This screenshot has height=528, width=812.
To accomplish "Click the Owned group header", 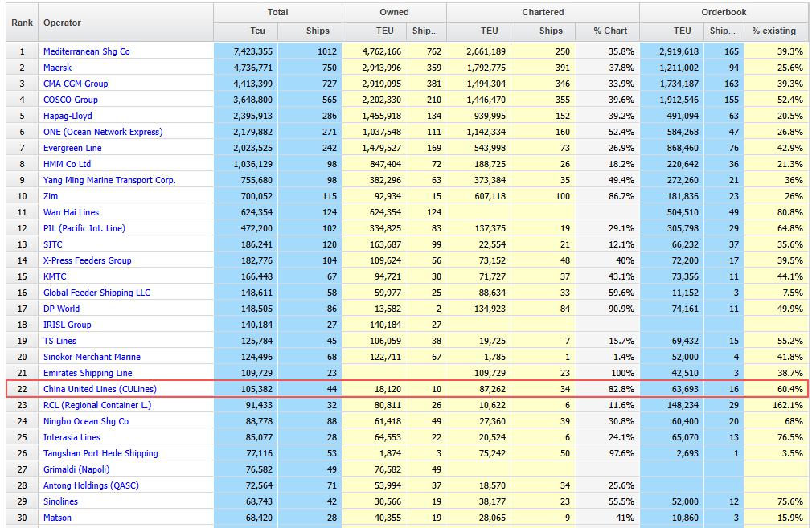I will [x=394, y=12].
